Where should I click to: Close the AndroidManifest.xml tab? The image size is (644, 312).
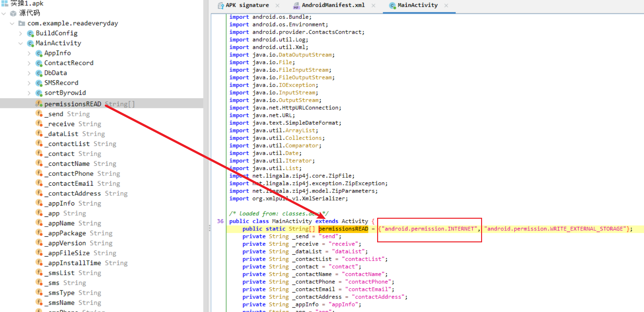[x=373, y=5]
